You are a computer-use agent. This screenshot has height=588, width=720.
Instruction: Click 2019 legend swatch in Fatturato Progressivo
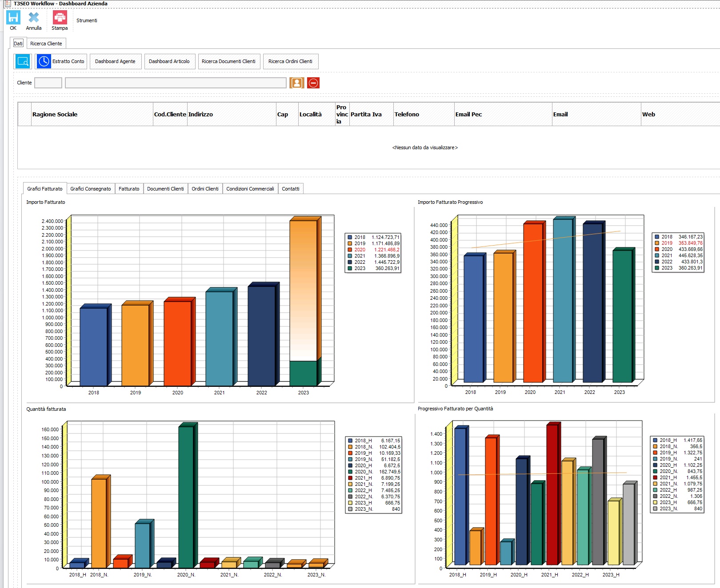(x=657, y=243)
